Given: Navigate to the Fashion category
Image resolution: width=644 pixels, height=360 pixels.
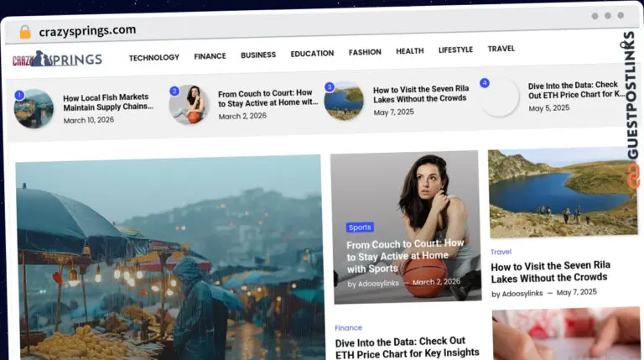Looking at the screenshot, I should pyautogui.click(x=365, y=52).
